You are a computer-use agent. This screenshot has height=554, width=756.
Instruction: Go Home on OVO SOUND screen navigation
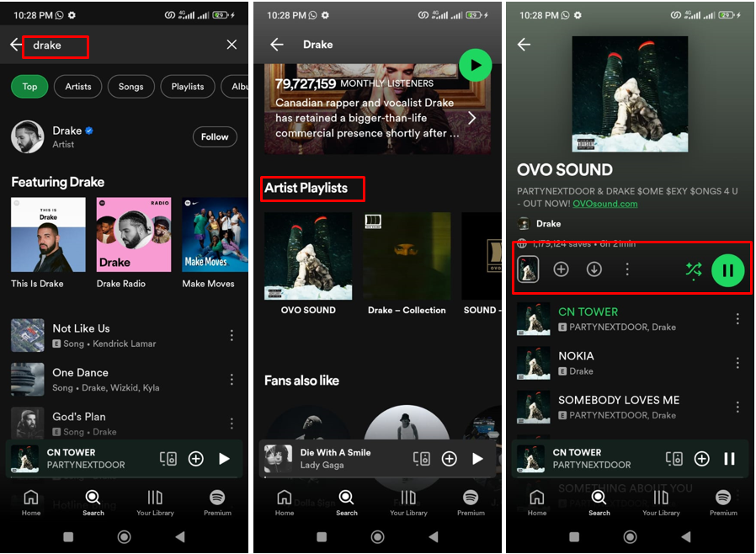click(536, 503)
